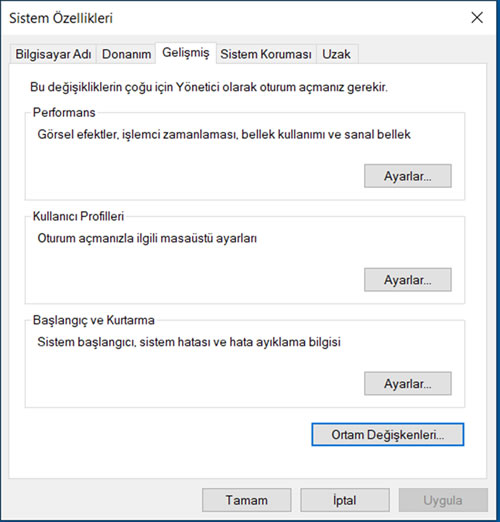Screen dimensions: 500x522
Task: Click the Başlangıç ve Kurtarma group label
Action: coord(94,320)
